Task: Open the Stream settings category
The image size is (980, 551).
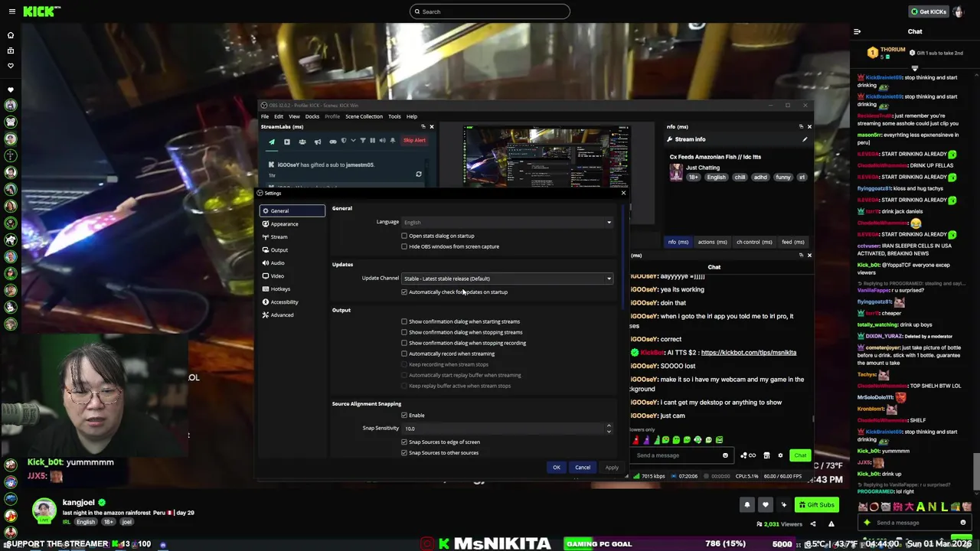Action: point(292,236)
